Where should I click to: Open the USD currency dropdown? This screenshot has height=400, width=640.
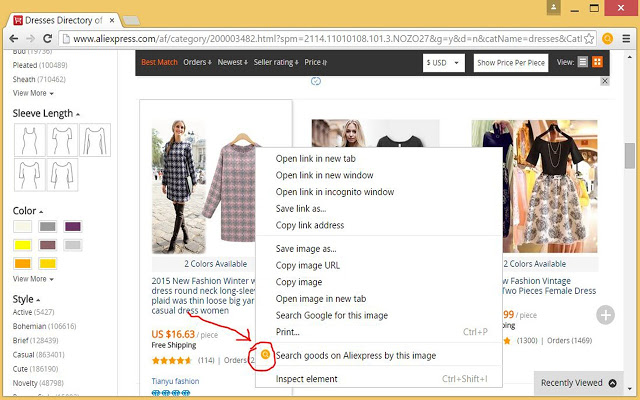[x=444, y=62]
